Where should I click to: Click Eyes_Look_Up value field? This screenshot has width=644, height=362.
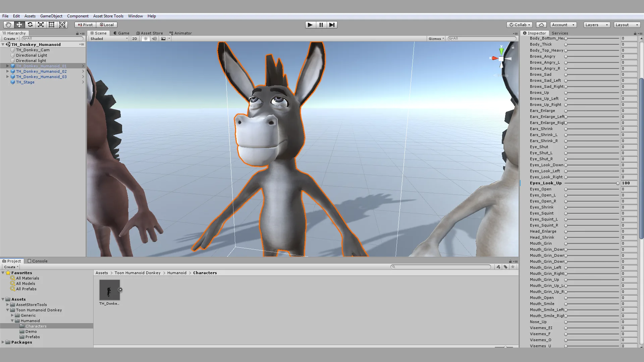tap(629, 183)
